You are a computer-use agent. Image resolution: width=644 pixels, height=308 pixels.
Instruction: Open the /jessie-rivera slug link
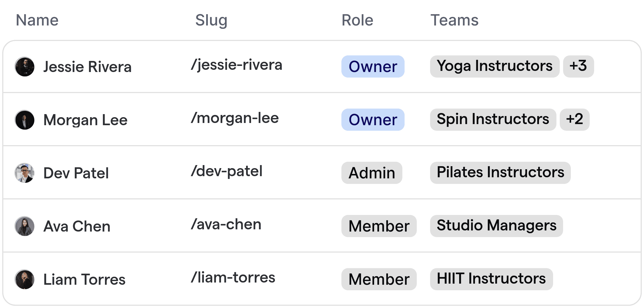237,65
